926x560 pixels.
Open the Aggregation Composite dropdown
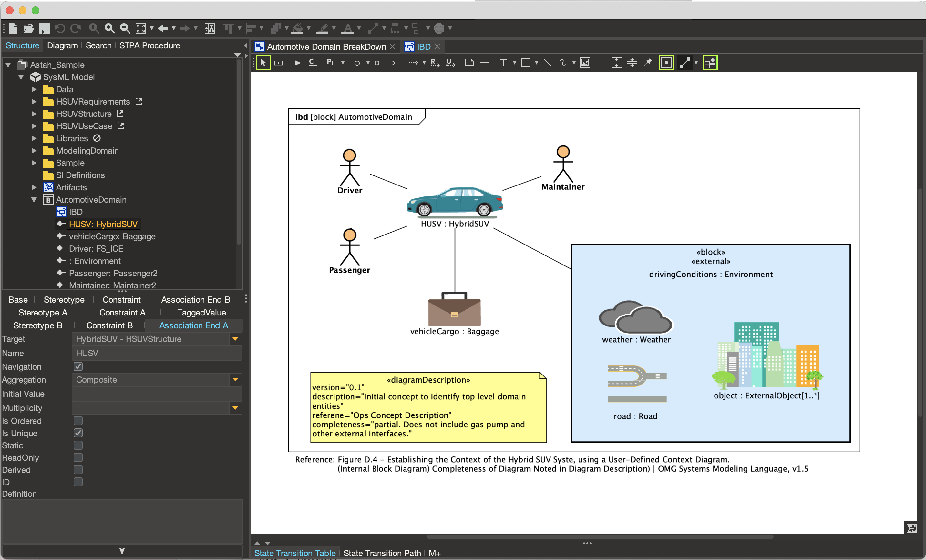[x=235, y=380]
